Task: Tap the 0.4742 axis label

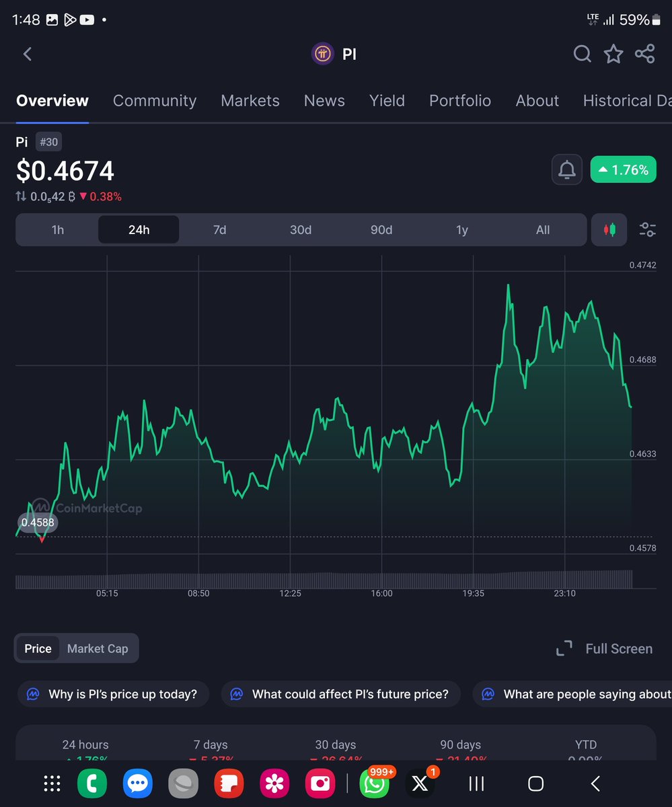Action: [643, 265]
